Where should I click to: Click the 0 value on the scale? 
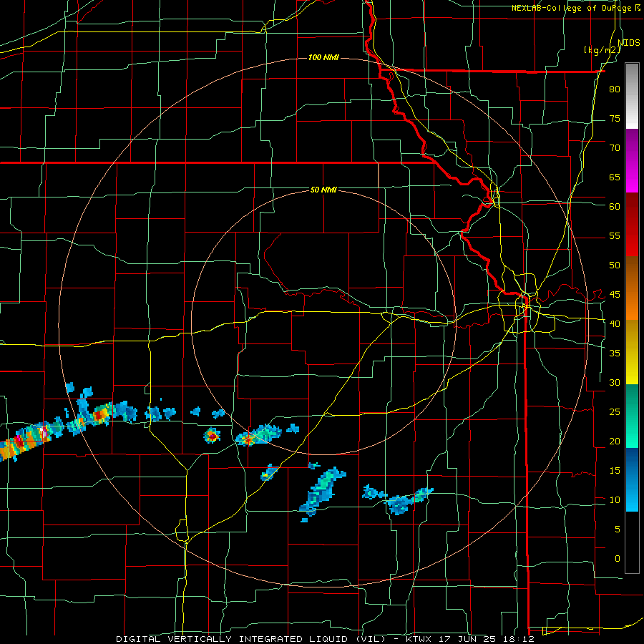click(x=618, y=559)
